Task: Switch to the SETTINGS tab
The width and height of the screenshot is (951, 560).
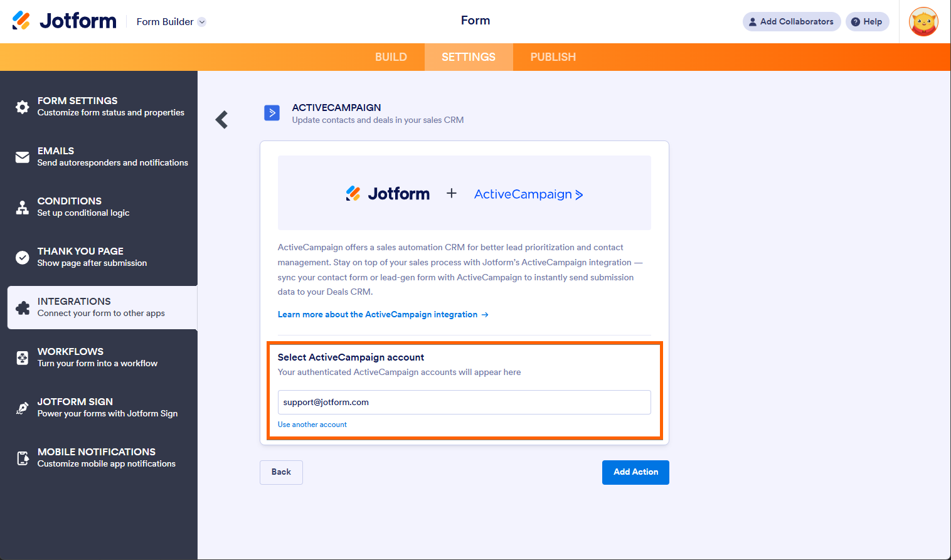Action: 469,57
